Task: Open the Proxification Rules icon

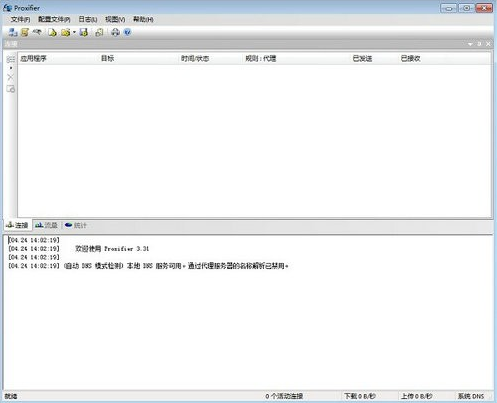Action: coord(25,32)
